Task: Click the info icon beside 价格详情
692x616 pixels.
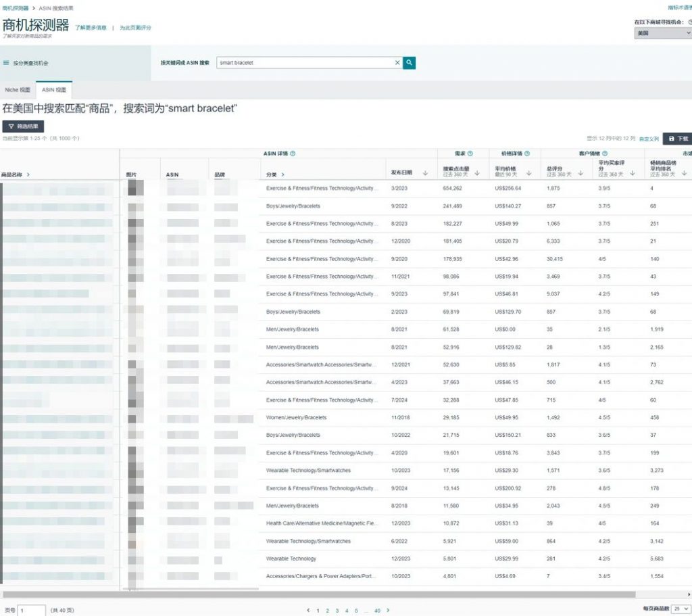Action: click(527, 153)
